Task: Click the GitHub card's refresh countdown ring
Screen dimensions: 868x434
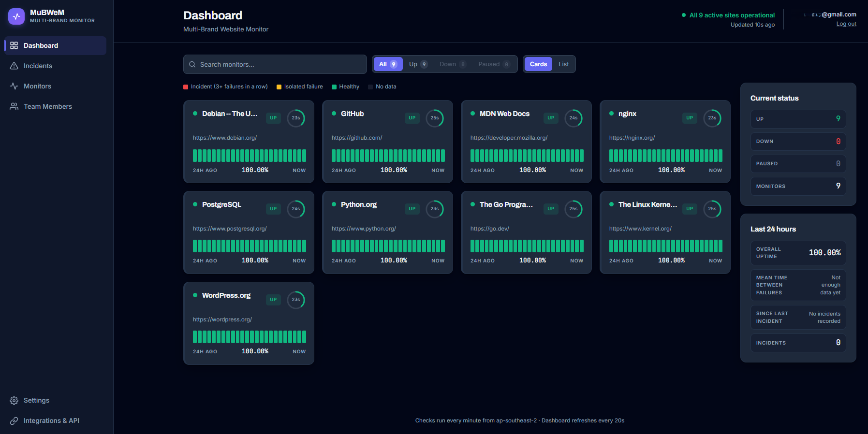Action: [x=435, y=118]
